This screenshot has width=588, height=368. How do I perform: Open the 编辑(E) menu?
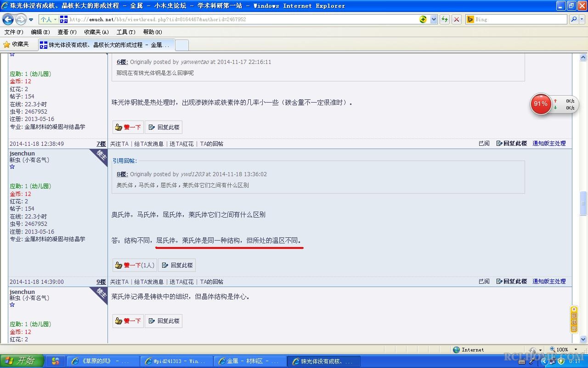click(40, 32)
